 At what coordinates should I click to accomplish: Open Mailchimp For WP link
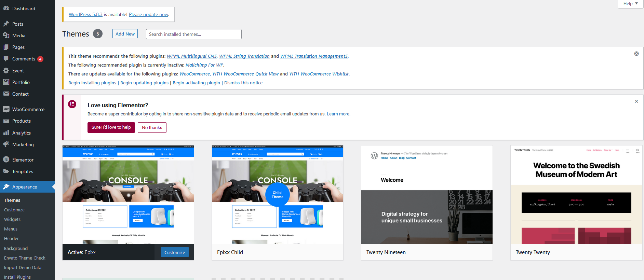coord(204,65)
